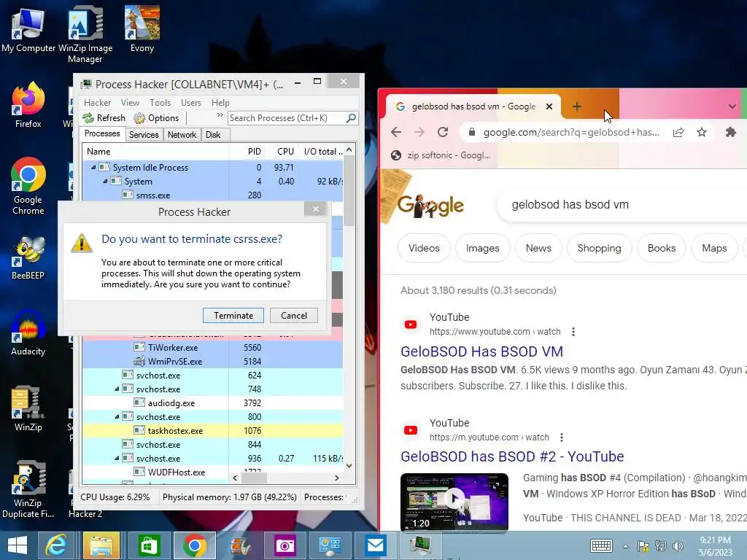Click the process list horizontal scroll right arrow
Image resolution: width=747 pixels, height=560 pixels.
[x=337, y=478]
